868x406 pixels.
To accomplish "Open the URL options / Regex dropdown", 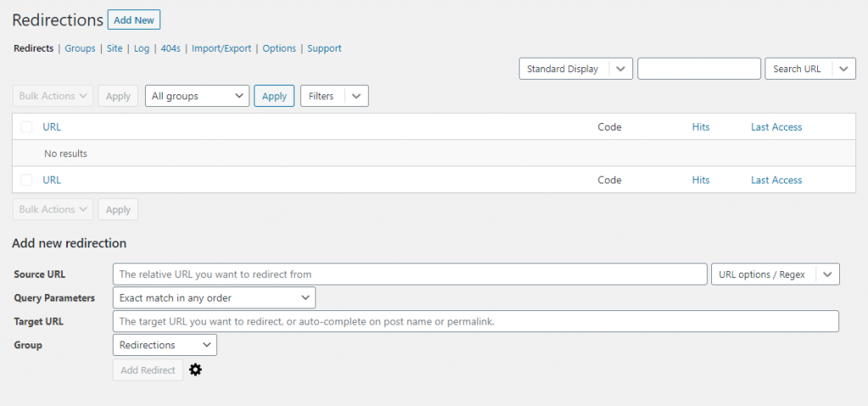I will tap(776, 274).
